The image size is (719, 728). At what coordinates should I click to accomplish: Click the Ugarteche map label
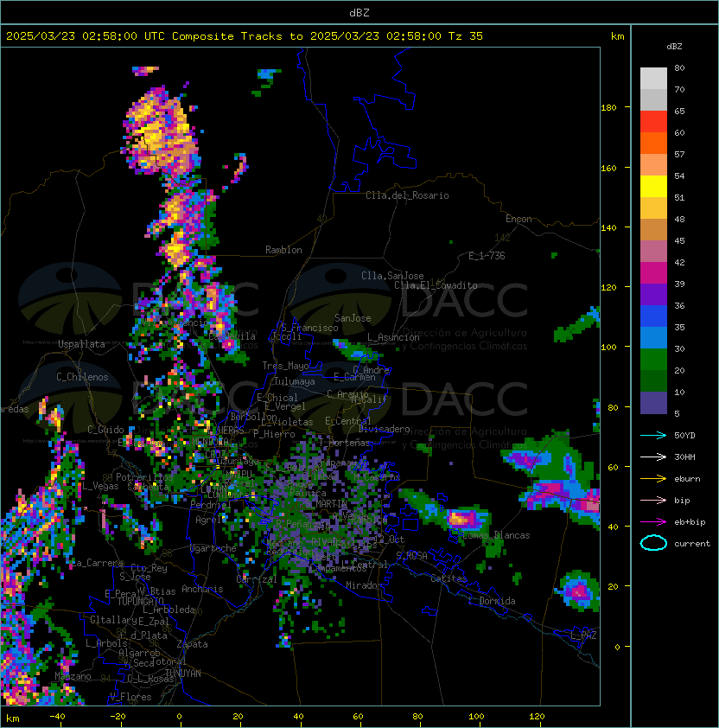pyautogui.click(x=213, y=549)
